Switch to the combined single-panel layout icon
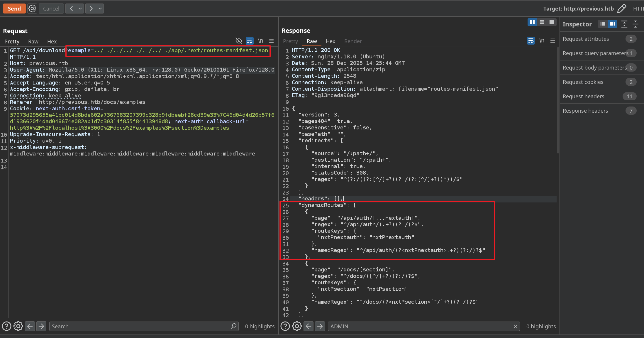 click(552, 22)
